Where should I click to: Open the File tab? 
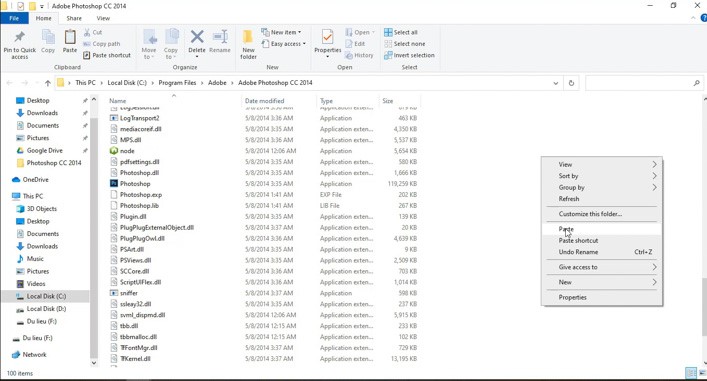pyautogui.click(x=14, y=18)
